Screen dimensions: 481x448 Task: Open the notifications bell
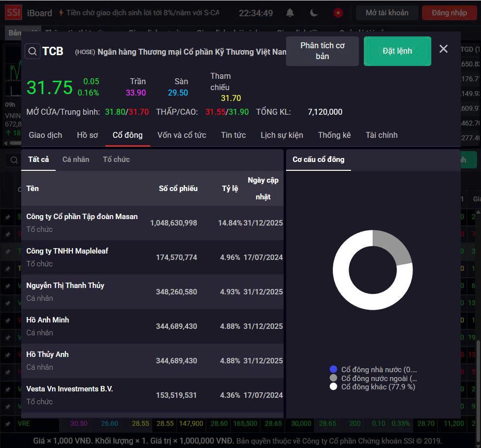tap(290, 13)
